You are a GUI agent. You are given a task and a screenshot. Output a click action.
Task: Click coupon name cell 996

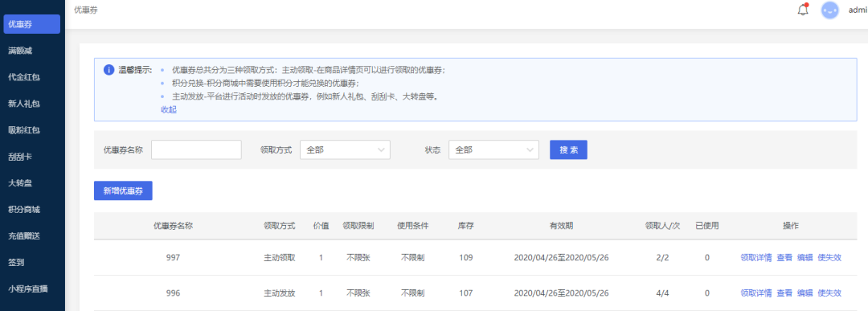[x=174, y=293]
